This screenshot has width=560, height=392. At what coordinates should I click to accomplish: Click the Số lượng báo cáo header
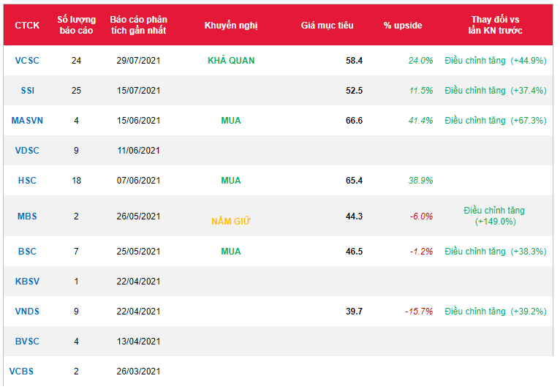coord(77,25)
